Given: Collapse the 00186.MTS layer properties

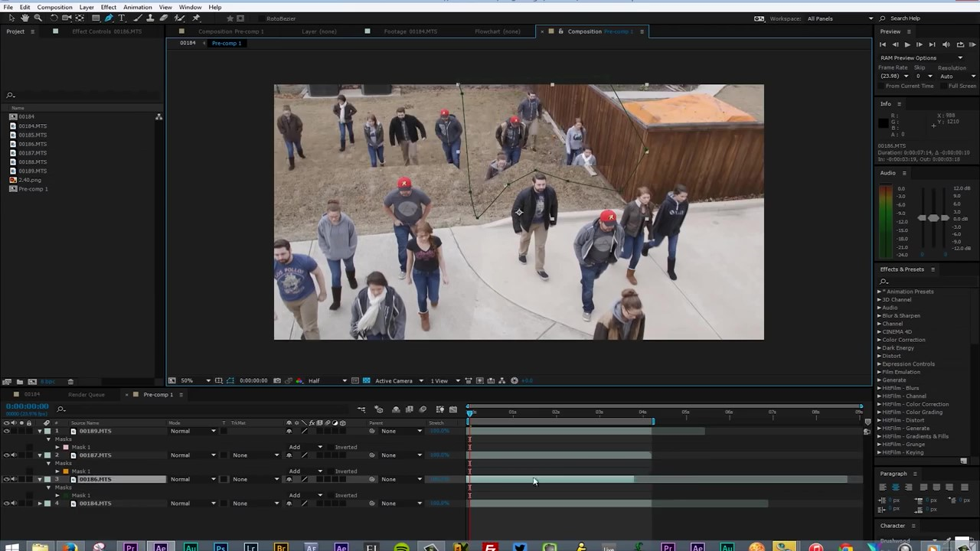Looking at the screenshot, I should 40,479.
